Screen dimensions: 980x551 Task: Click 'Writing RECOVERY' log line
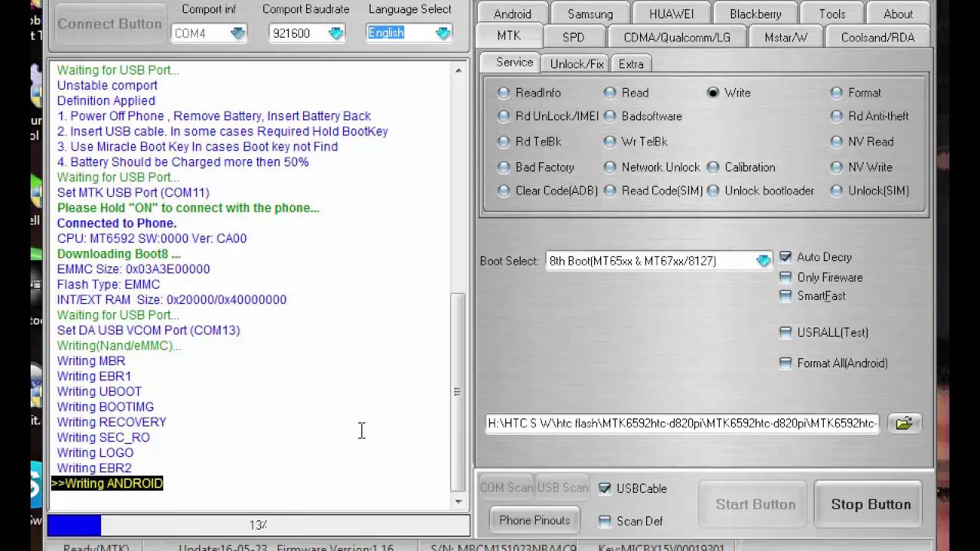112,422
